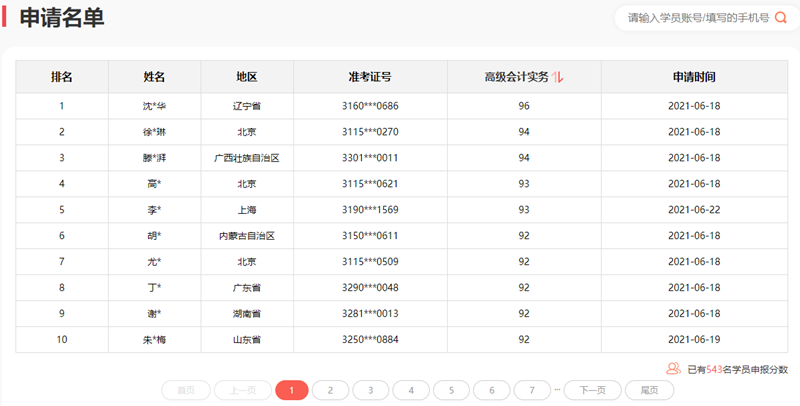Click name 丁* in row 8
800x406 pixels.
[154, 288]
